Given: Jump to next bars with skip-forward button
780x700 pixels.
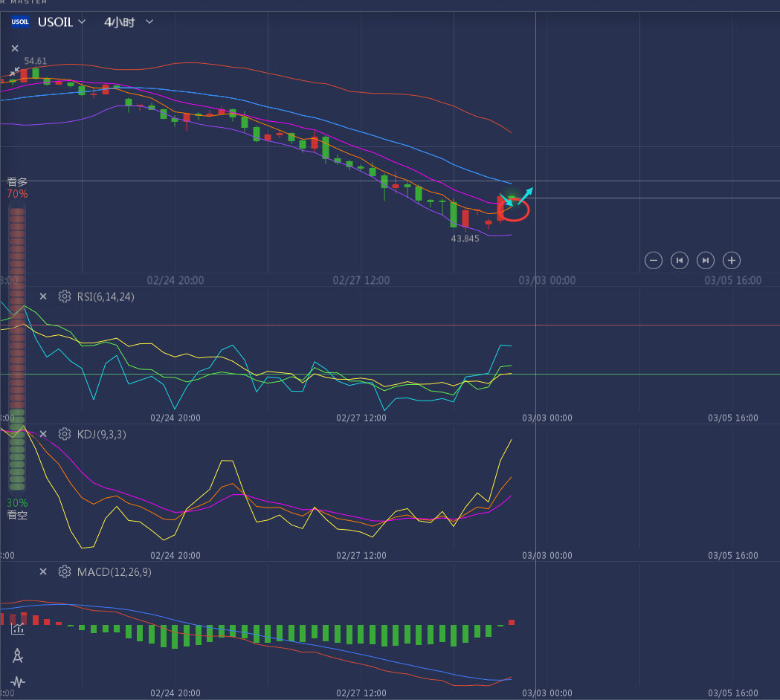Looking at the screenshot, I should [706, 260].
